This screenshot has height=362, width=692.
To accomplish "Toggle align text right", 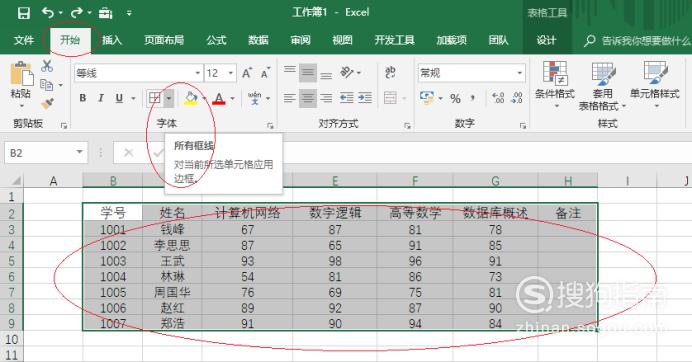I will pos(326,98).
